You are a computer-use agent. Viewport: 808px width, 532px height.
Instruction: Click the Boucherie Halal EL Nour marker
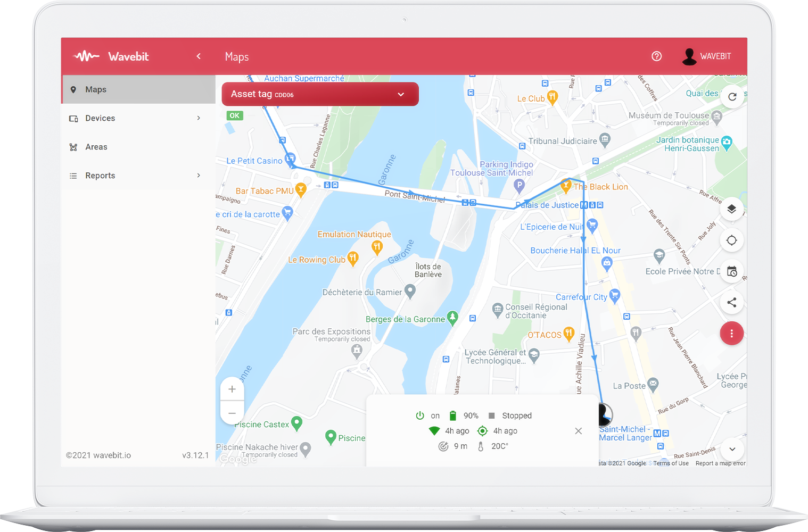[x=607, y=263]
